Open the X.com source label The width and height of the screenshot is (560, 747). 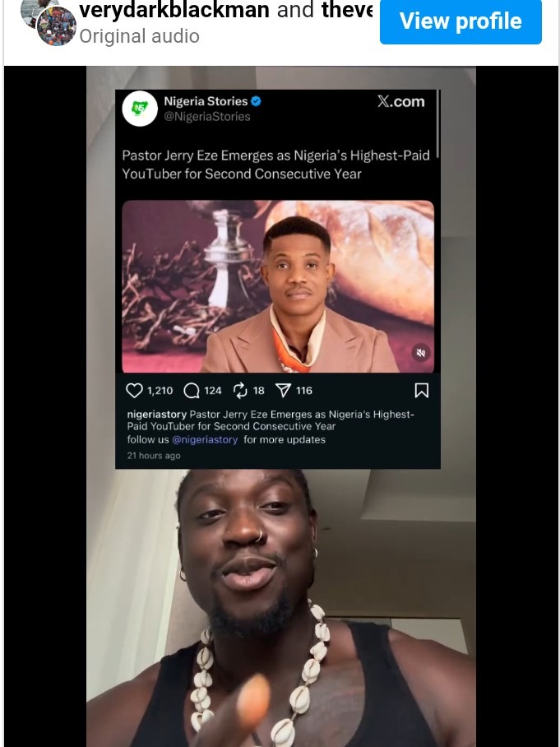[x=400, y=101]
